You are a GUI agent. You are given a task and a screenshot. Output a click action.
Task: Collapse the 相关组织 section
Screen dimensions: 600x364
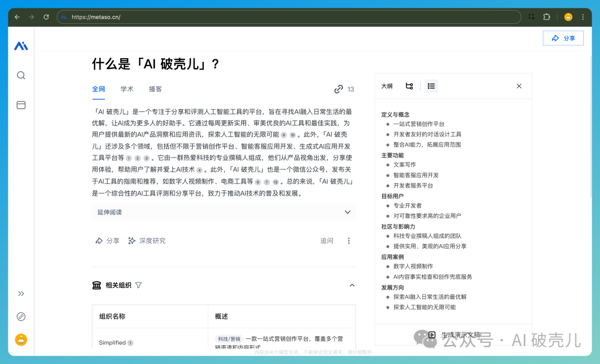(352, 285)
